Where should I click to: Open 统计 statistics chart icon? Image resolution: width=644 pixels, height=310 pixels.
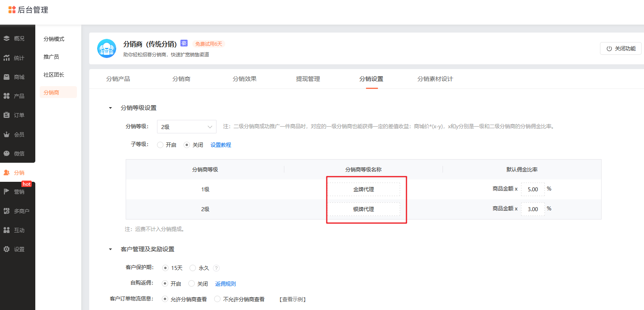coord(7,58)
